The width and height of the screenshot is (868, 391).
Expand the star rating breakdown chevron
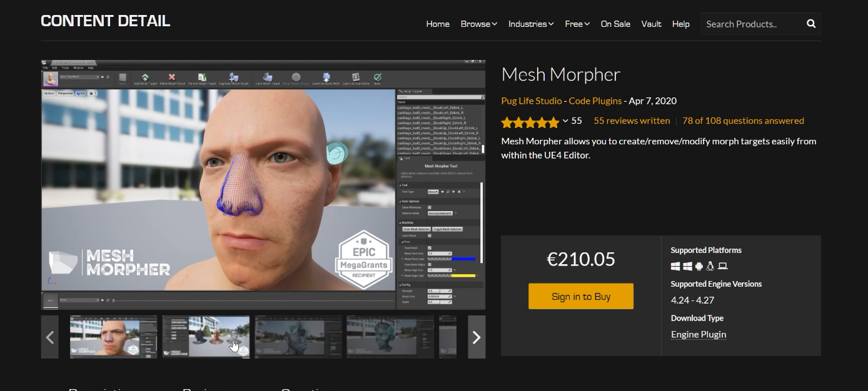tap(565, 121)
